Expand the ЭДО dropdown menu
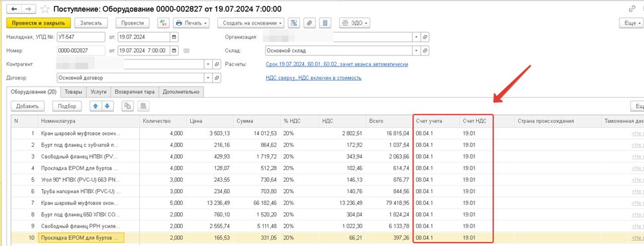 (x=354, y=23)
